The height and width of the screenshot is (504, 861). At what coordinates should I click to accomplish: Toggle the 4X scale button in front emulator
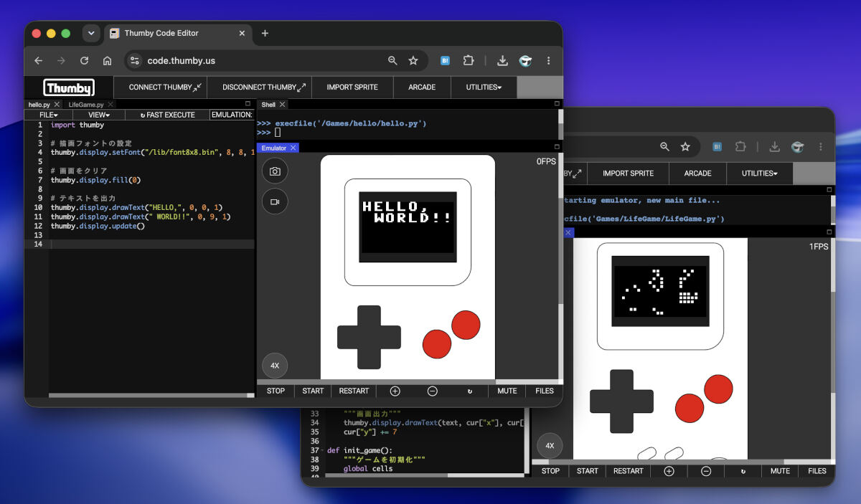tap(275, 366)
